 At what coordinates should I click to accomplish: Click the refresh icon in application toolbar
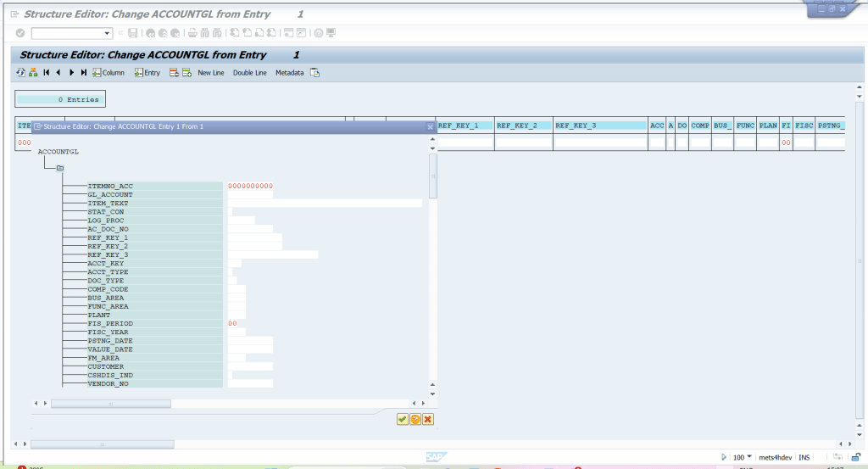click(20, 73)
